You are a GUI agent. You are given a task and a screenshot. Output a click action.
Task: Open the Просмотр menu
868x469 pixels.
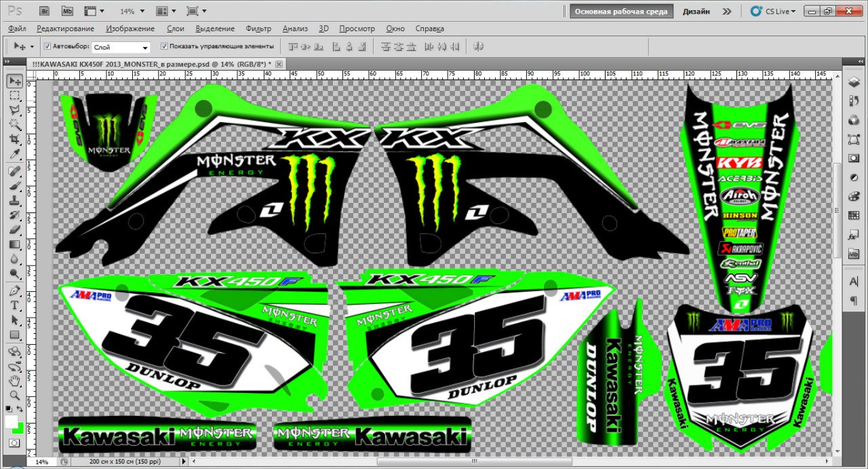pos(357,29)
